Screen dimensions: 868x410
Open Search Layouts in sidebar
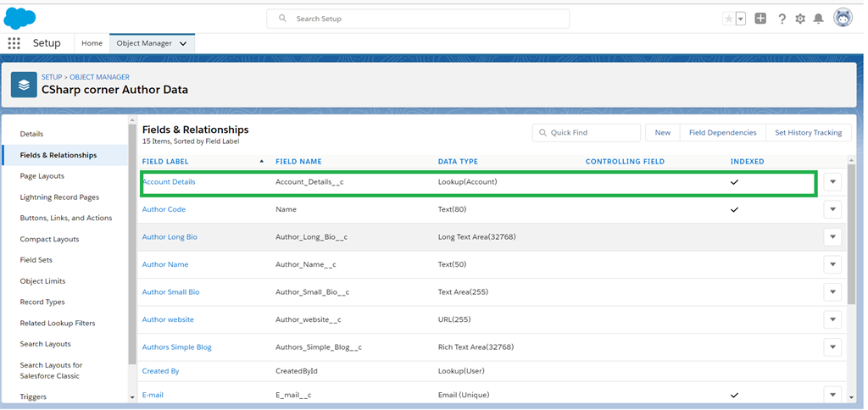click(46, 344)
